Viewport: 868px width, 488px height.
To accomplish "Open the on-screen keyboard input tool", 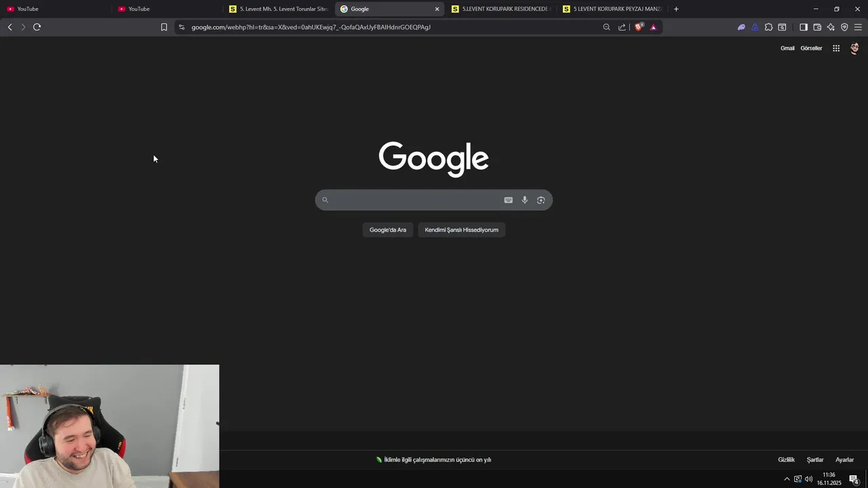I will [509, 200].
